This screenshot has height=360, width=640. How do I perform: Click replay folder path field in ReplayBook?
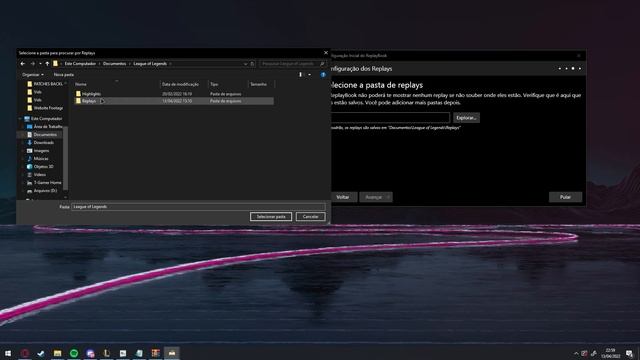390,118
